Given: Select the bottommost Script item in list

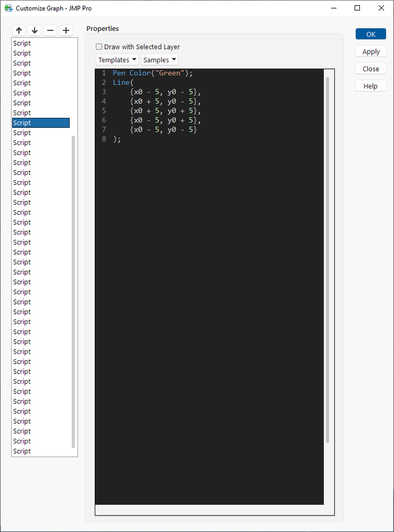Looking at the screenshot, I should pos(41,452).
